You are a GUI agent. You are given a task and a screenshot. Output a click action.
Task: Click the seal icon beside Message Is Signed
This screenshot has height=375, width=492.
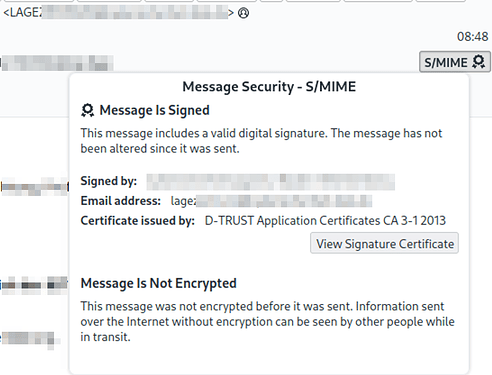pyautogui.click(x=88, y=110)
